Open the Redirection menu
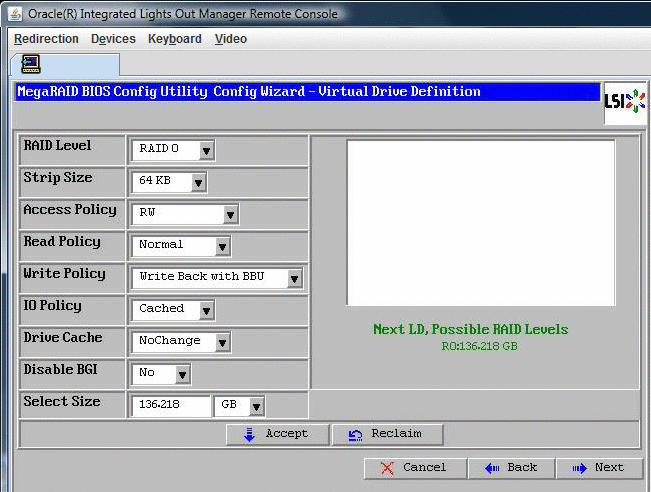The height and width of the screenshot is (492, 651). 46,39
